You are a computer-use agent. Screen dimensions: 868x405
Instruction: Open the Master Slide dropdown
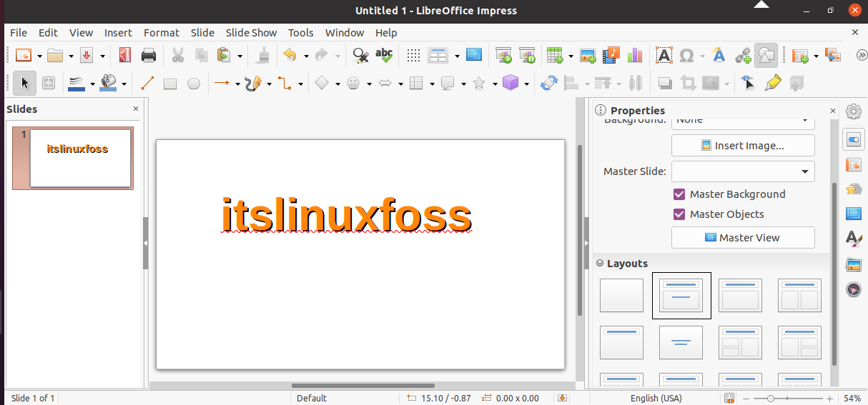[x=743, y=171]
